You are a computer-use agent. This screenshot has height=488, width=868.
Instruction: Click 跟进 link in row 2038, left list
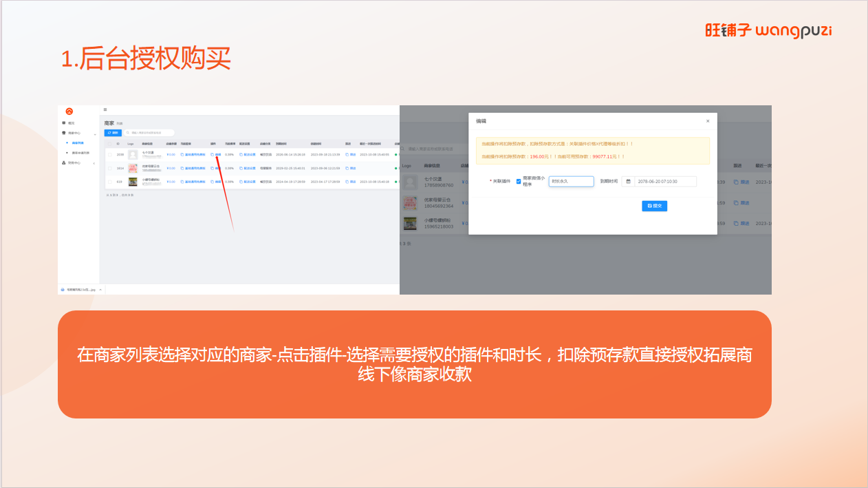pos(353,155)
